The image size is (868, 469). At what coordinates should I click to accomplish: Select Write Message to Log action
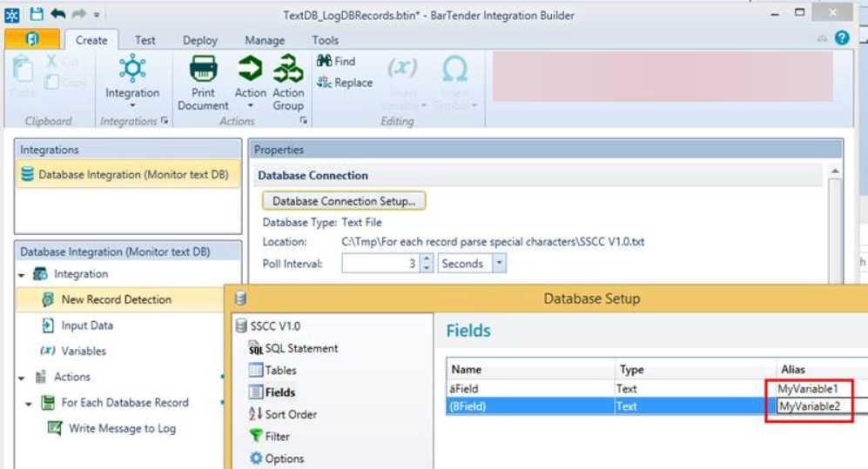[x=111, y=428]
